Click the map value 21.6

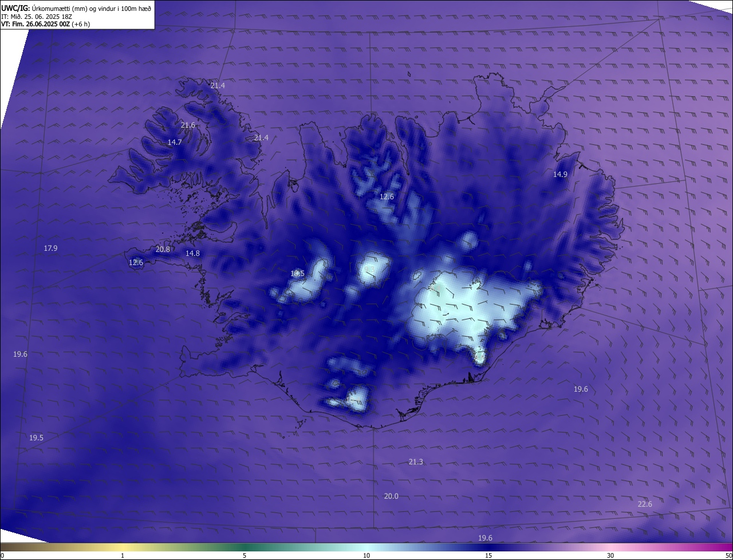tap(188, 125)
